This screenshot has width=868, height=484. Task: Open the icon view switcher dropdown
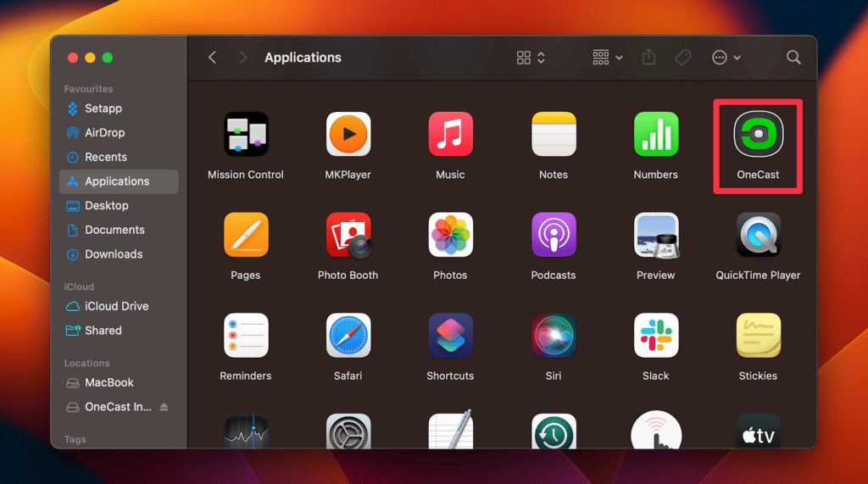pyautogui.click(x=531, y=58)
